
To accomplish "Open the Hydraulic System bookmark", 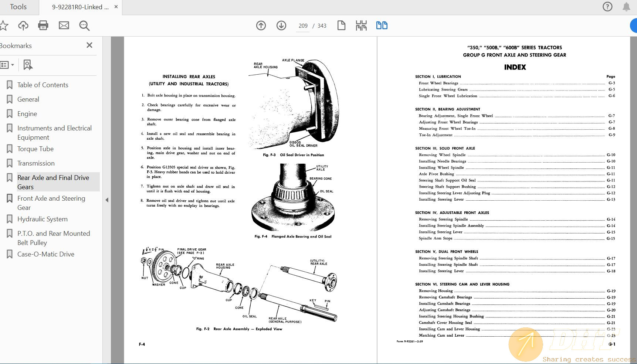I will point(42,219).
